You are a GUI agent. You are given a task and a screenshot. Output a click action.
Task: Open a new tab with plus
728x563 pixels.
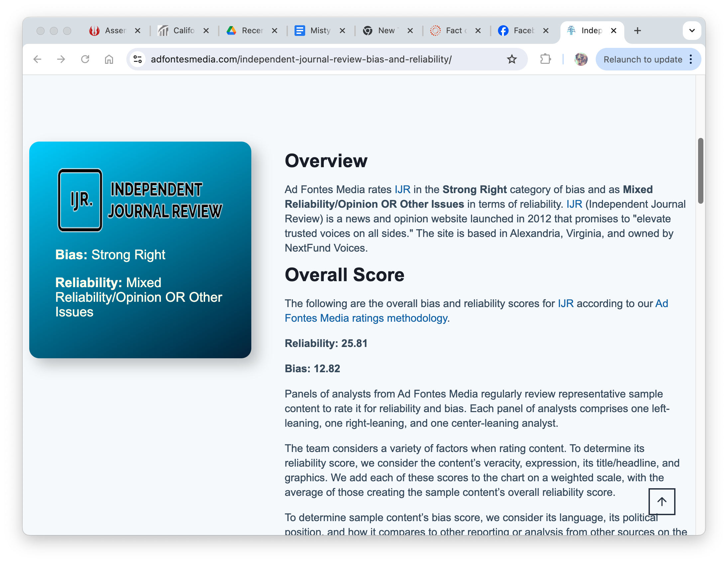[x=637, y=31]
